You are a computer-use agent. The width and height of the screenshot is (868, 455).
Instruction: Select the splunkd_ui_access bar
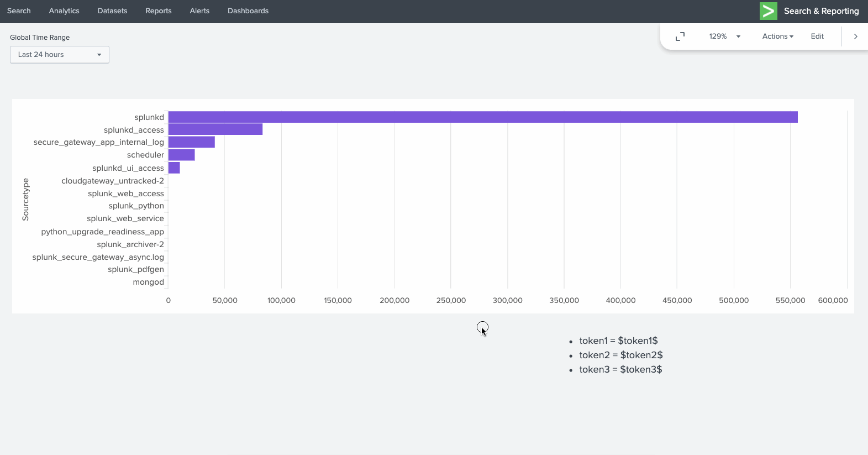tap(174, 168)
